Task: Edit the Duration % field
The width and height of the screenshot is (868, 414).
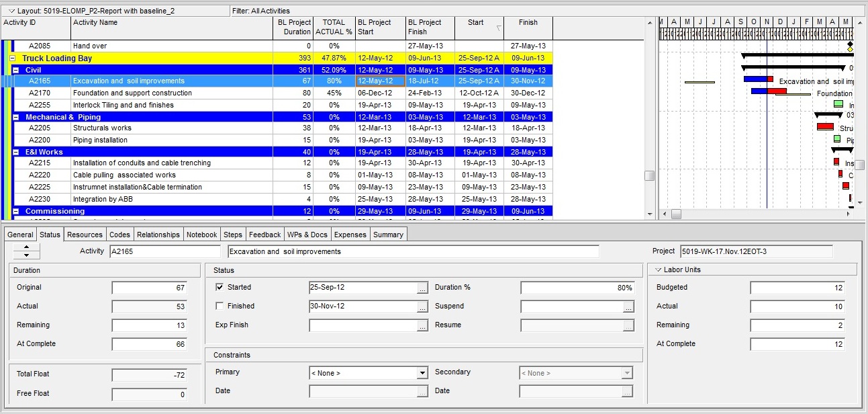Action: point(577,288)
